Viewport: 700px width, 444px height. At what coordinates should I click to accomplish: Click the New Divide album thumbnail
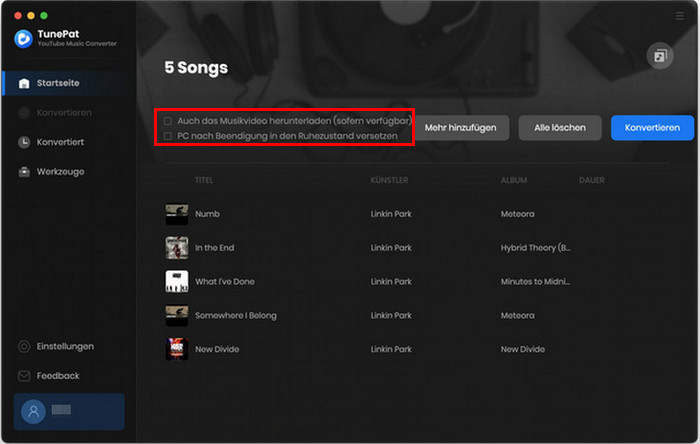(177, 349)
